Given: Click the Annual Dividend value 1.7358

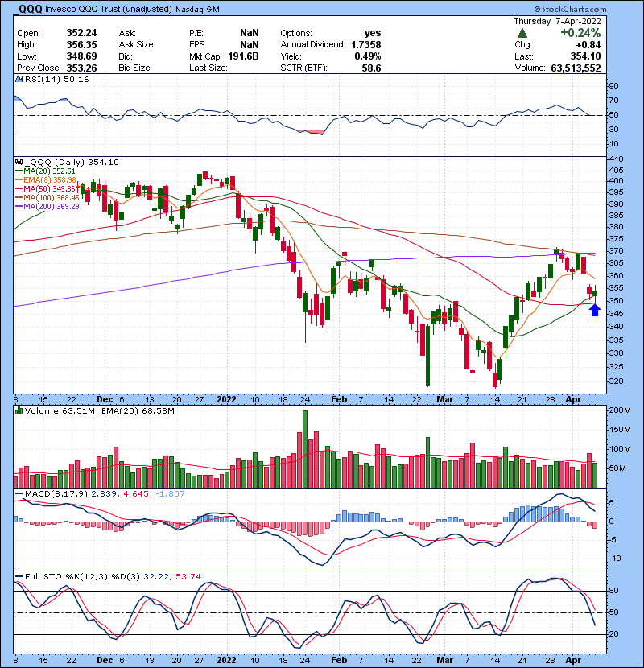Looking at the screenshot, I should coord(365,45).
